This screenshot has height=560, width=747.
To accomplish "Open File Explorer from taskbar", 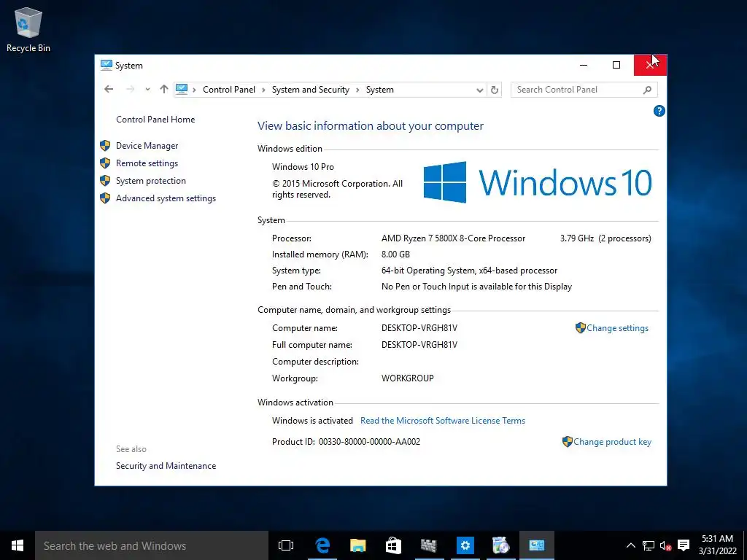I will click(x=357, y=545).
